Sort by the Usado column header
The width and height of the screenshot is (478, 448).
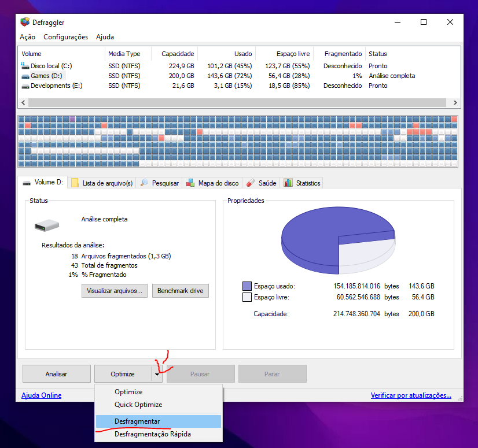(x=226, y=54)
